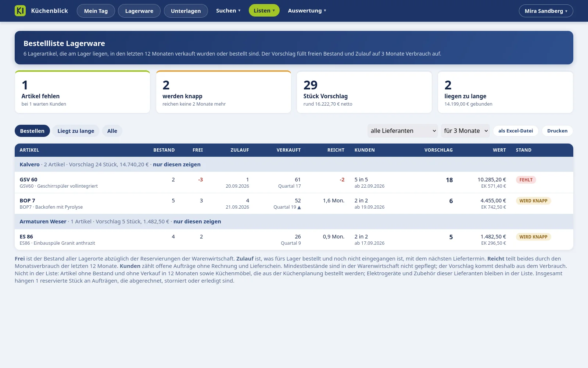Export the list als Excel-Datei

coord(516,131)
